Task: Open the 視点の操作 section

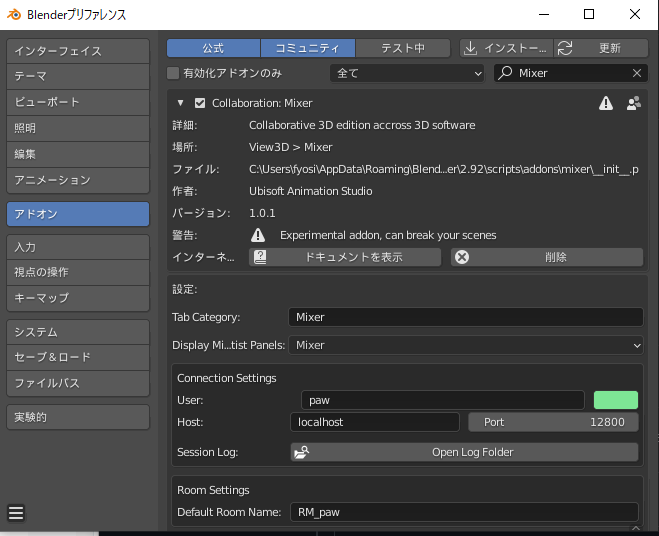Action: [x=78, y=272]
